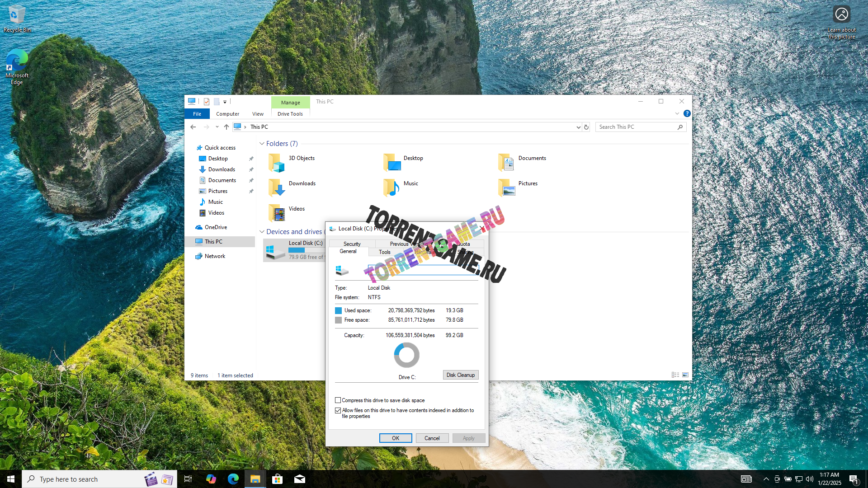Open Microsoft Store from the taskbar
The image size is (868, 488).
pos(277,479)
